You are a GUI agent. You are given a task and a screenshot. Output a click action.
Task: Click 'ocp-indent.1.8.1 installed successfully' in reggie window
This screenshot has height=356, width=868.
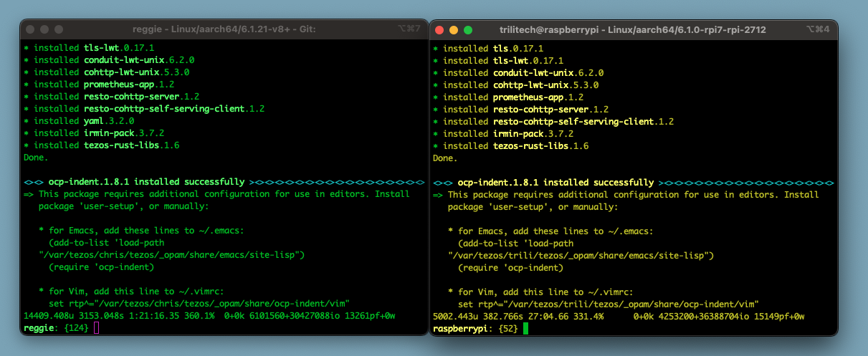(x=146, y=182)
